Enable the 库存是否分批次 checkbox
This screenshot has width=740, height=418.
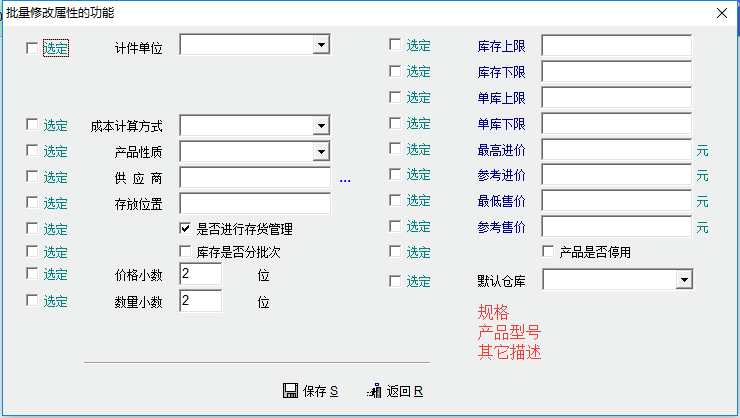click(185, 251)
